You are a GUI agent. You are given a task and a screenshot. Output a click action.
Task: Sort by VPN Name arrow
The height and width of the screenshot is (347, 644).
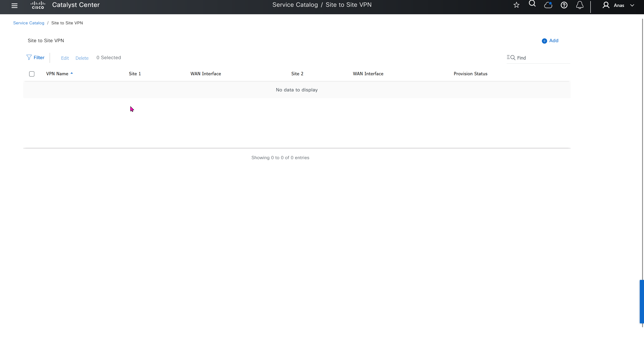tap(72, 73)
